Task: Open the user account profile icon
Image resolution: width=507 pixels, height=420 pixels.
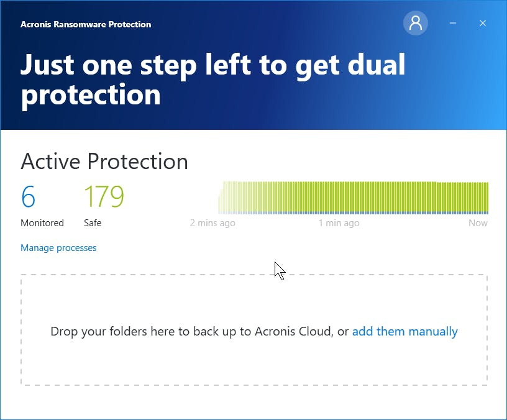Action: (x=416, y=23)
